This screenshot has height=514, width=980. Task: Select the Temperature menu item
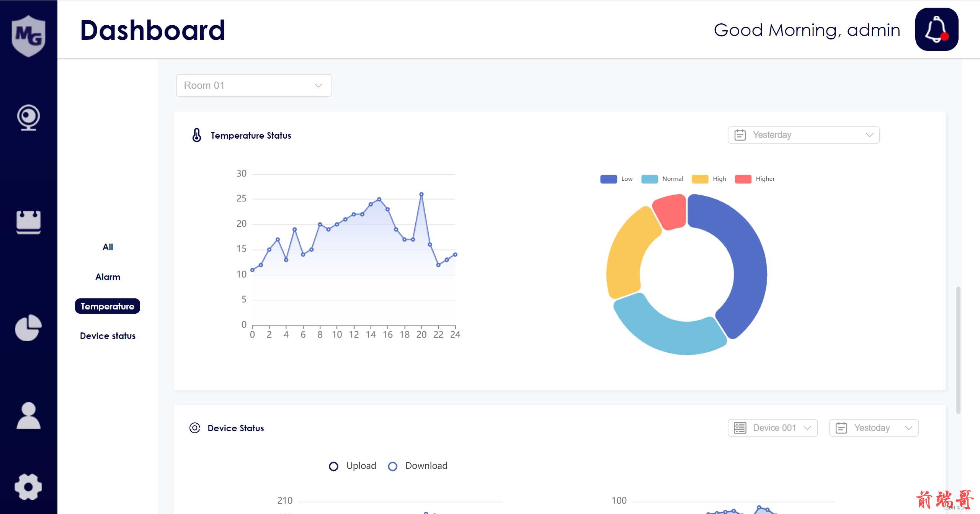coord(108,306)
